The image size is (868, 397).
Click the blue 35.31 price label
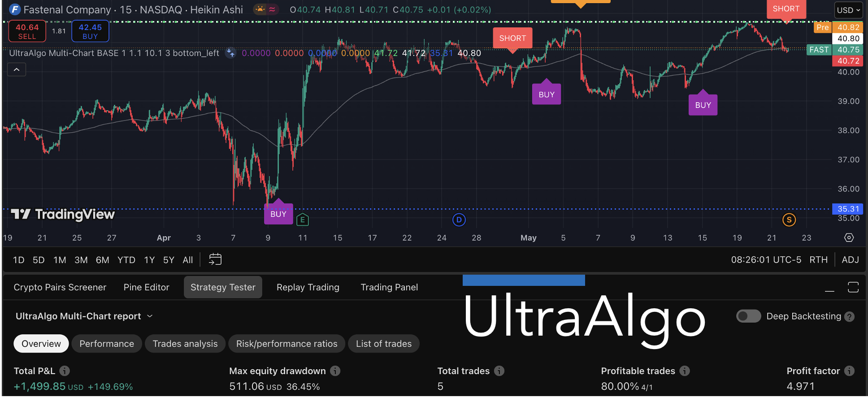(847, 209)
